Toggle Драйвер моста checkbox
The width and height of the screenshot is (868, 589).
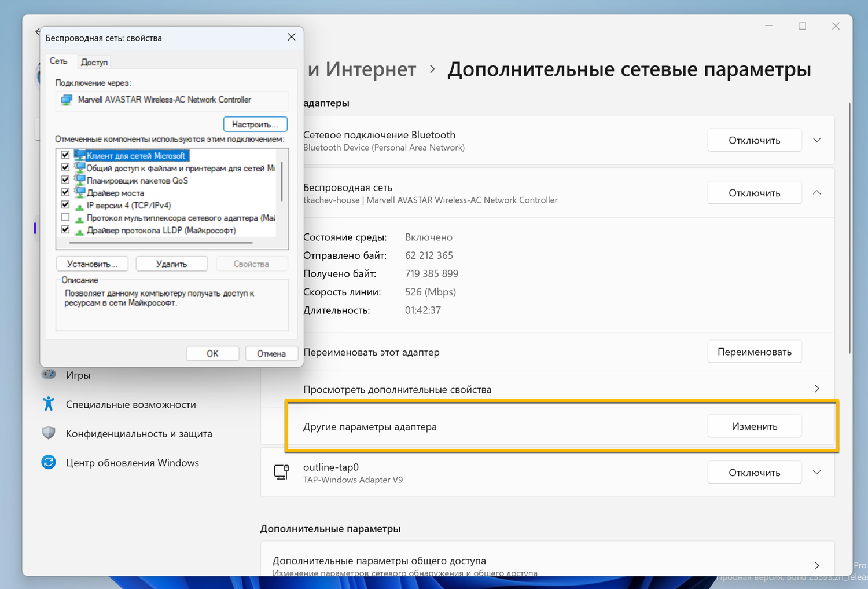(x=65, y=192)
